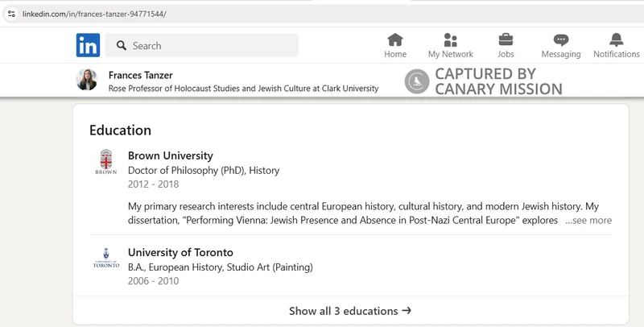Click the University of Toronto logo
Viewport: 644px width, 327px height.
click(x=105, y=259)
